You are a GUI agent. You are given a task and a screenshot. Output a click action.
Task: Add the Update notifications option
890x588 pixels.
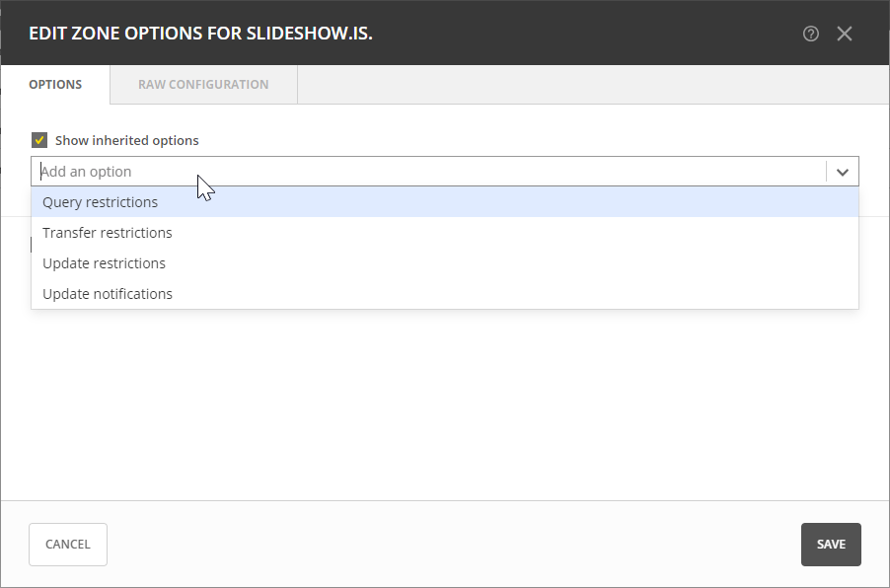(107, 294)
